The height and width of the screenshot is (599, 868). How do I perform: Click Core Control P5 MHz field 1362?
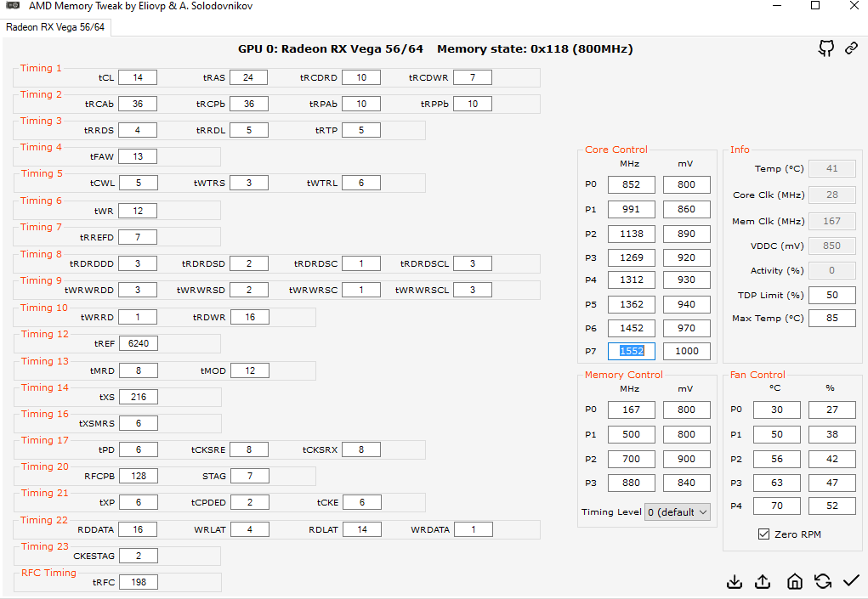pyautogui.click(x=631, y=304)
